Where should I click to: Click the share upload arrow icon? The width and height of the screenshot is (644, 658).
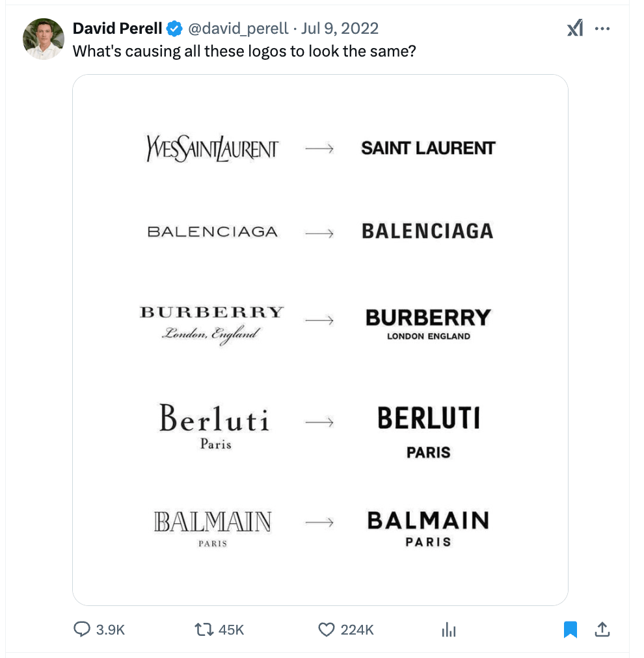click(602, 629)
